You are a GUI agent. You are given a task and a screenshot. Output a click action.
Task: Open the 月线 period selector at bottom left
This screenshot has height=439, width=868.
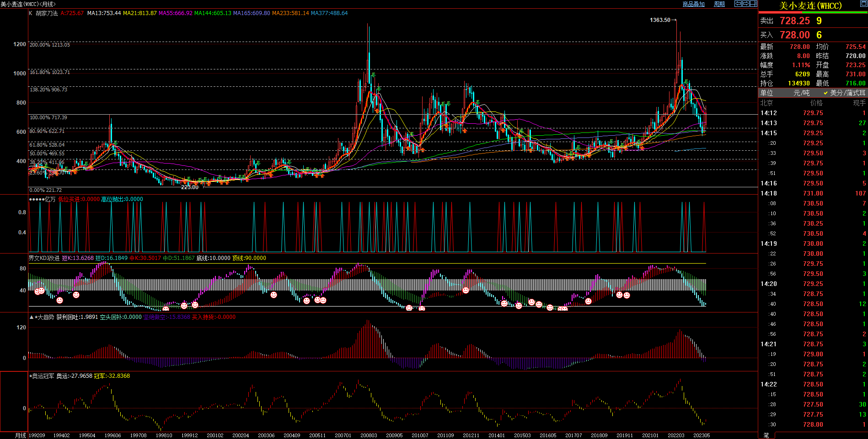tap(20, 435)
